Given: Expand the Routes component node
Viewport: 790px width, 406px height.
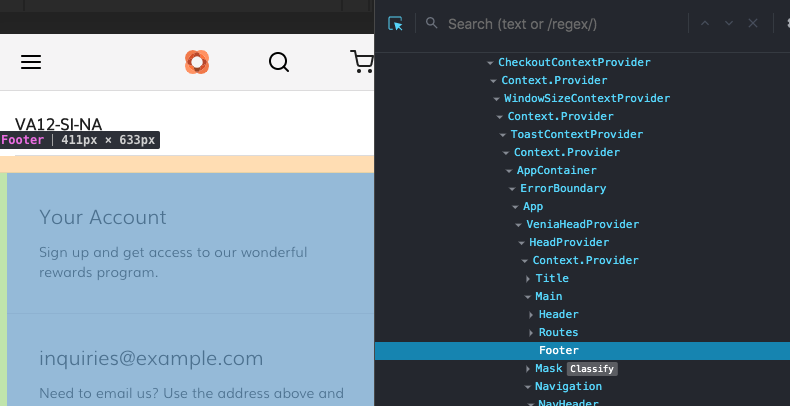Looking at the screenshot, I should (531, 333).
